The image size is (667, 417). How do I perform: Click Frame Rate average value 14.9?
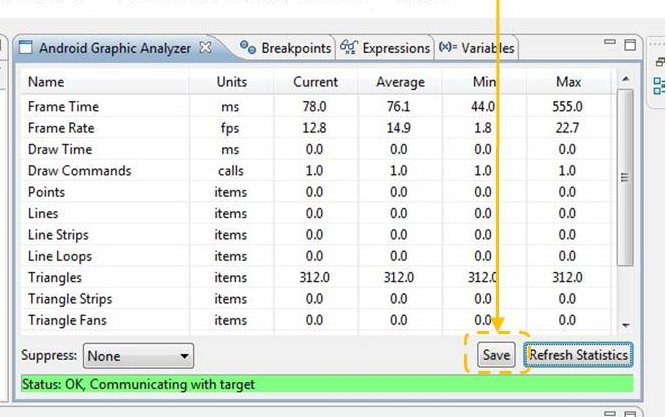point(399,128)
